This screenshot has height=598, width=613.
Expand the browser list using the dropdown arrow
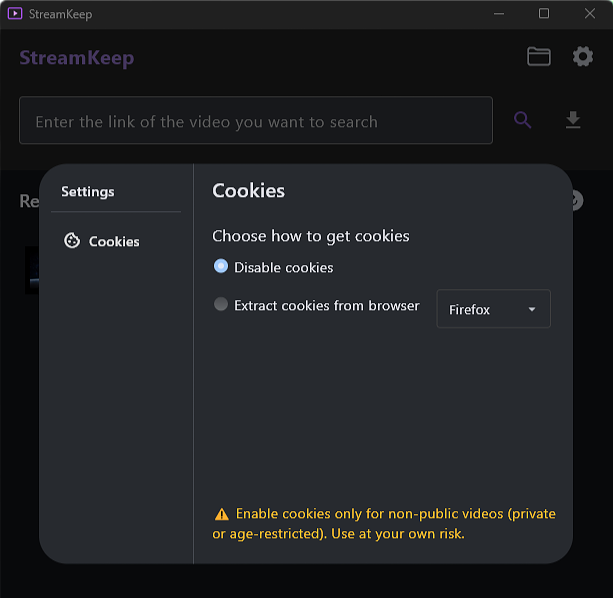tap(532, 310)
